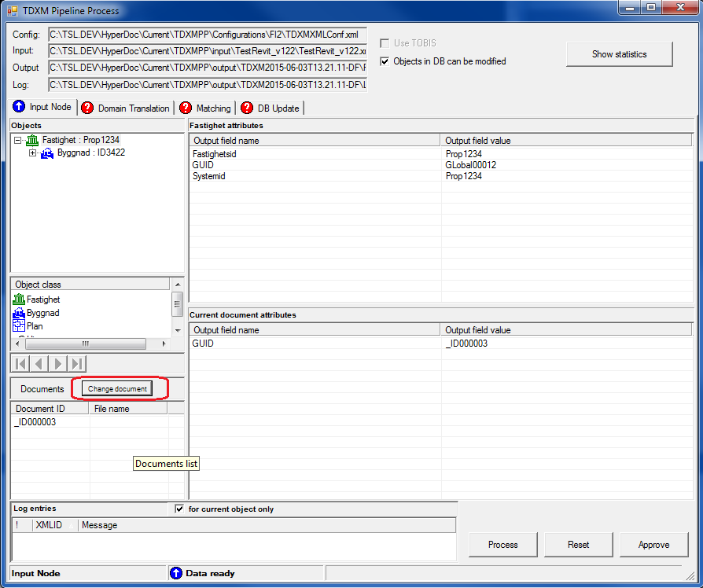Go to the previous record arrow
The height and width of the screenshot is (588, 703).
39,363
